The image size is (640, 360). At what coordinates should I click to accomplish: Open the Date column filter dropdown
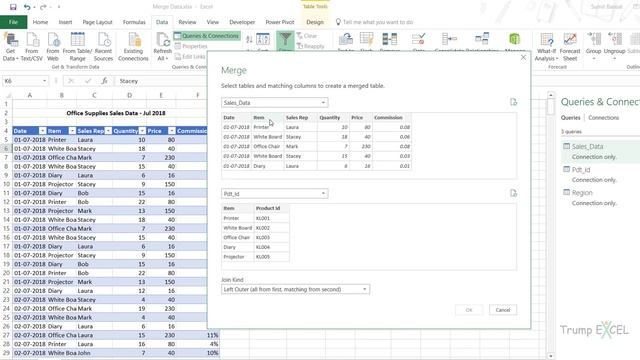(x=42, y=131)
